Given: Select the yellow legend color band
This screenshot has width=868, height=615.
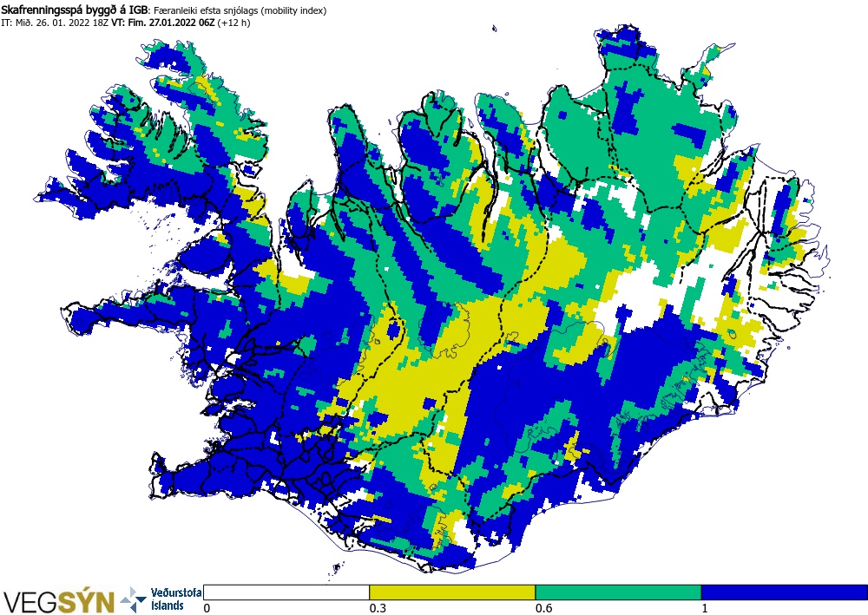Looking at the screenshot, I should [x=452, y=592].
